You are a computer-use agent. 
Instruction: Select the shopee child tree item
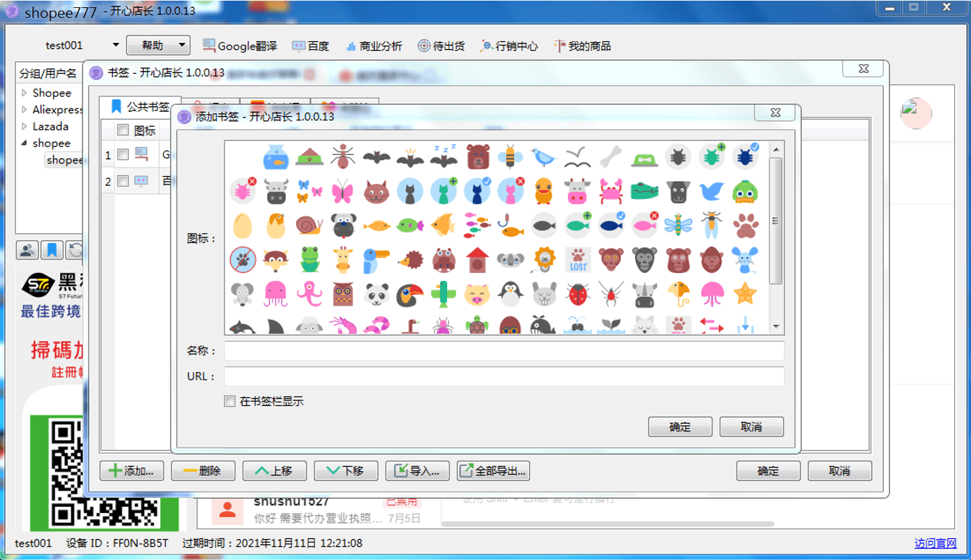click(x=64, y=160)
